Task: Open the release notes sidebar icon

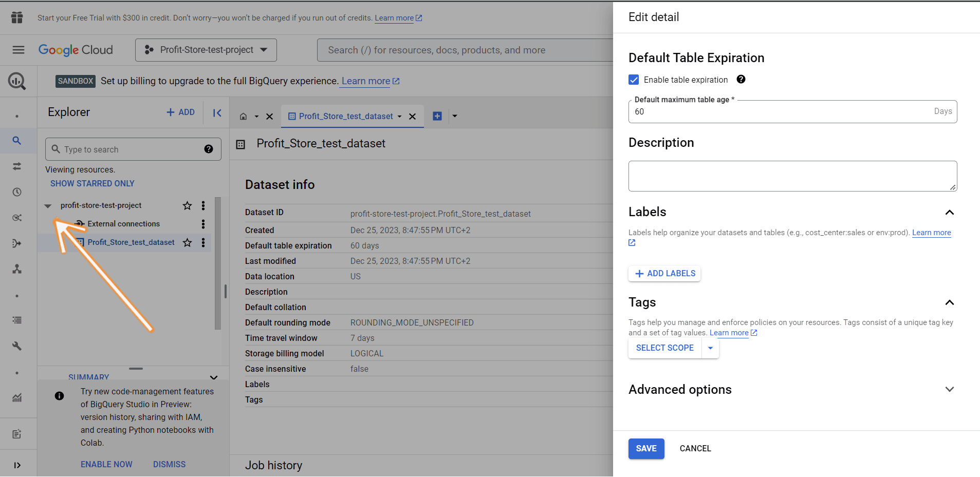Action: coord(17,434)
